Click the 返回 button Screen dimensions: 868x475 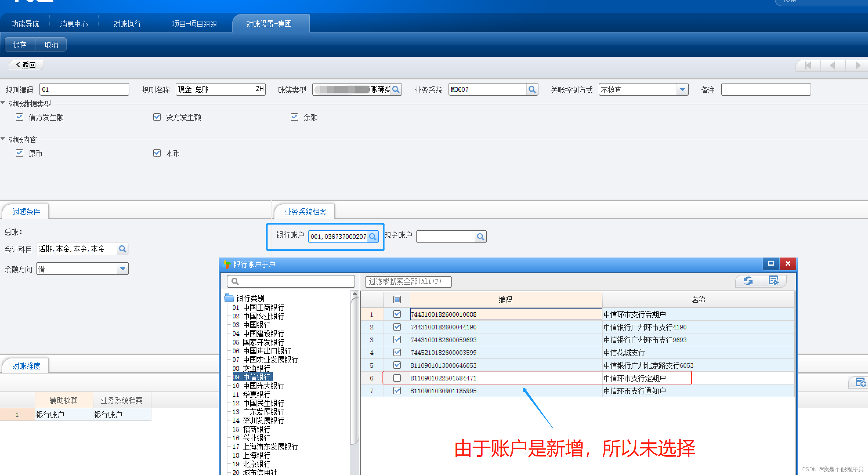[x=26, y=65]
